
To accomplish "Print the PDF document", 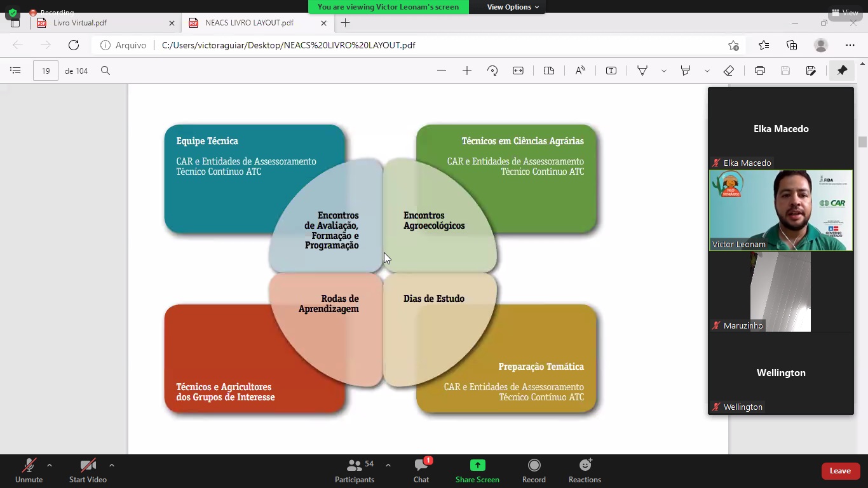I will pos(759,71).
